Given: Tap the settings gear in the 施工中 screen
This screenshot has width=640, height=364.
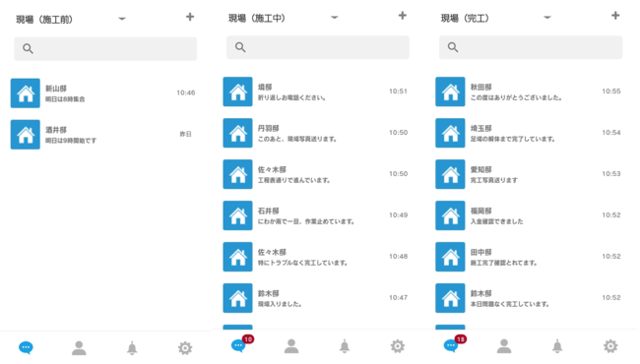Looking at the screenshot, I should click(398, 346).
